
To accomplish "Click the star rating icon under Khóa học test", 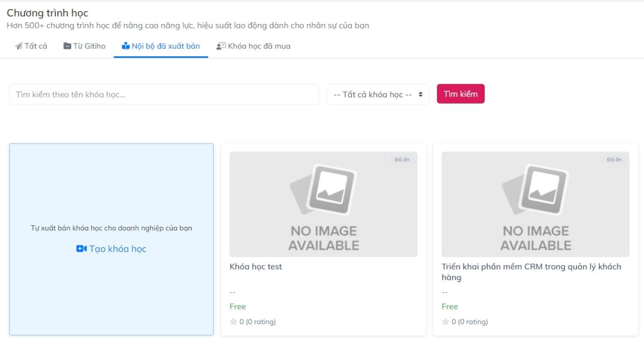I will [x=232, y=322].
